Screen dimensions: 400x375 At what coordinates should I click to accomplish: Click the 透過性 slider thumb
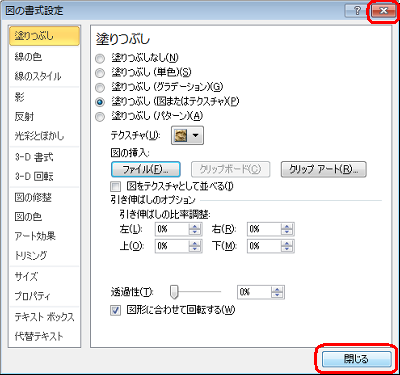174,292
